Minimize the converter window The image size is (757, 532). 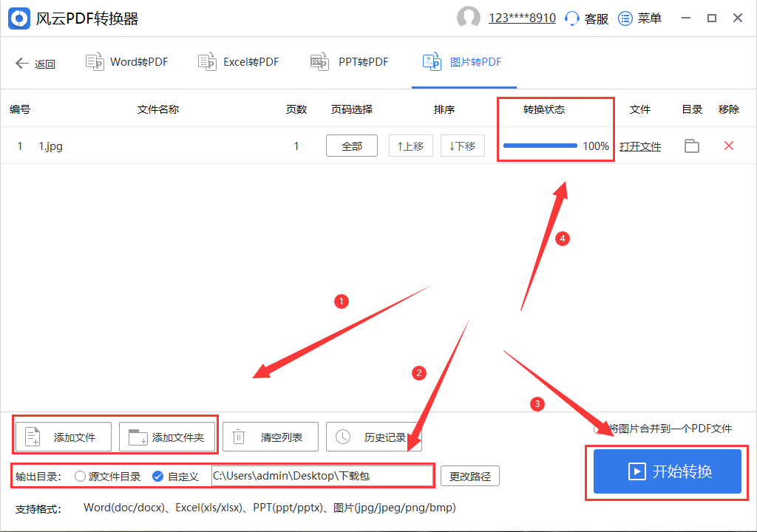point(685,18)
